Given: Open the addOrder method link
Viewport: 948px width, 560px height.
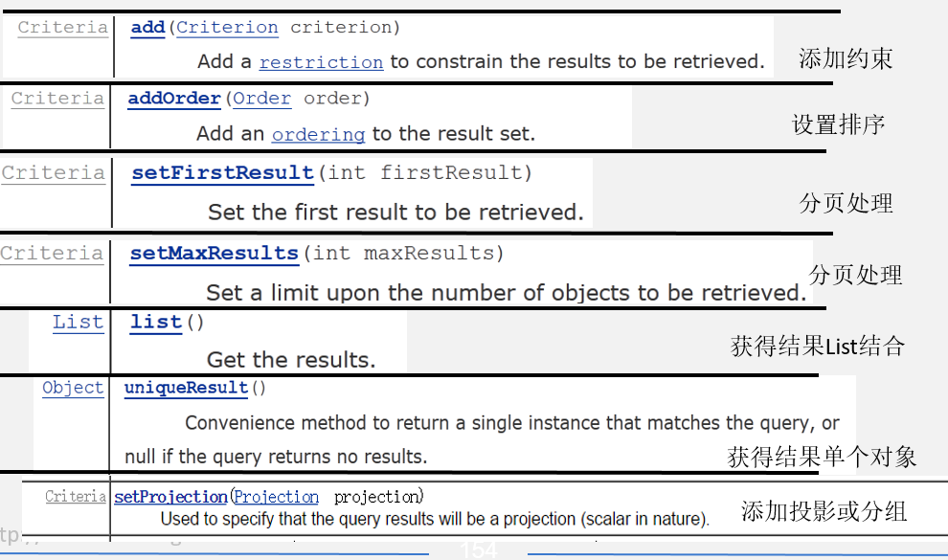Looking at the screenshot, I should coord(174,99).
